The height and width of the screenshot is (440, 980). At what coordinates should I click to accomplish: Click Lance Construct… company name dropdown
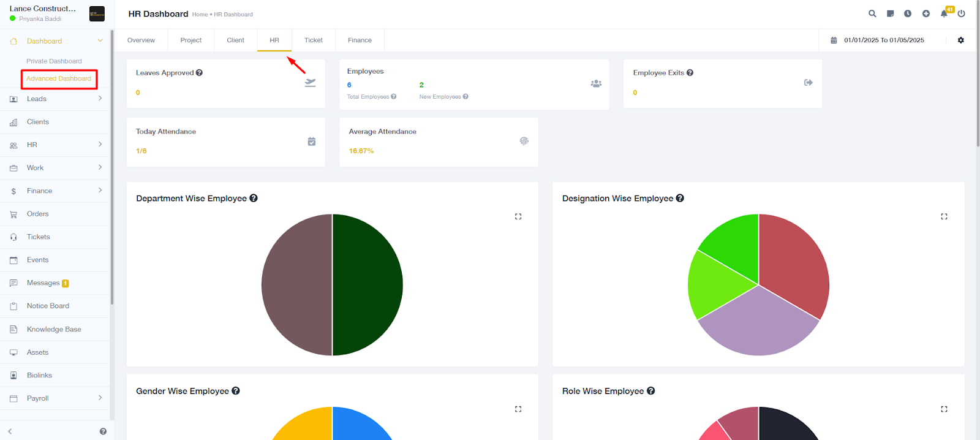coord(43,9)
